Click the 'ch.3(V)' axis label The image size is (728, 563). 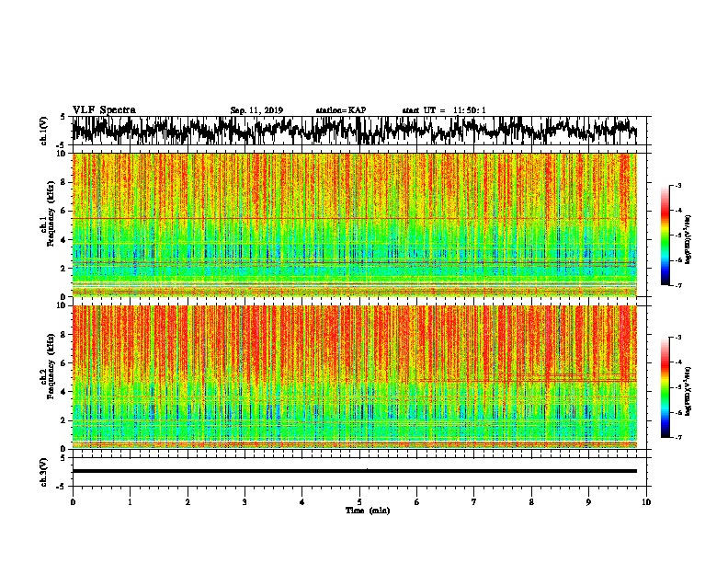(43, 473)
